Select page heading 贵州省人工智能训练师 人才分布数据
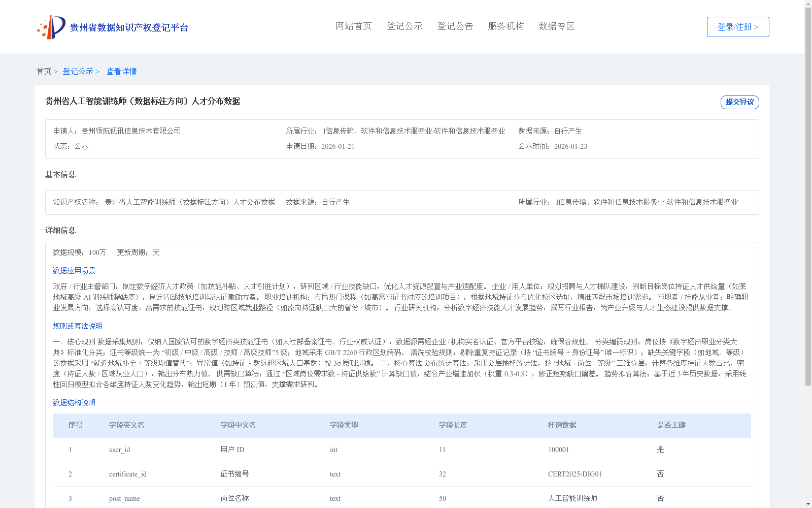The image size is (812, 508). 143,101
